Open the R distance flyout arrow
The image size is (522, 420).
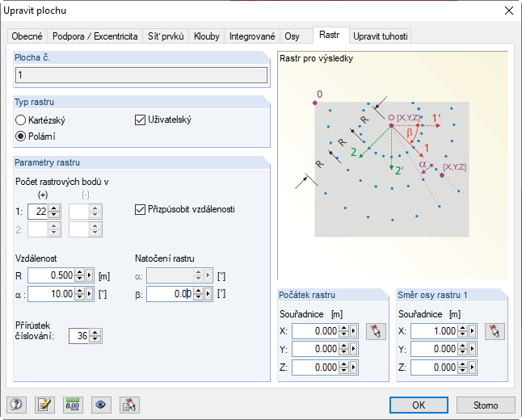[89, 275]
